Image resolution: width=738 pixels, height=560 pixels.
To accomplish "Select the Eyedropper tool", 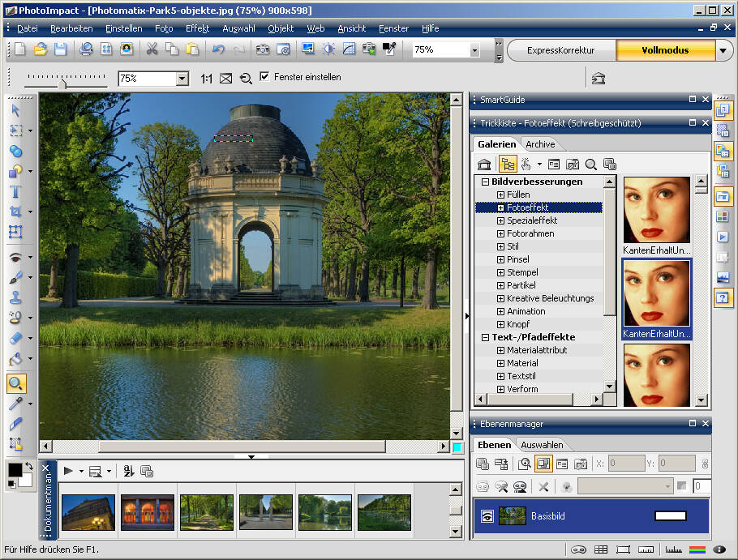I will click(15, 404).
